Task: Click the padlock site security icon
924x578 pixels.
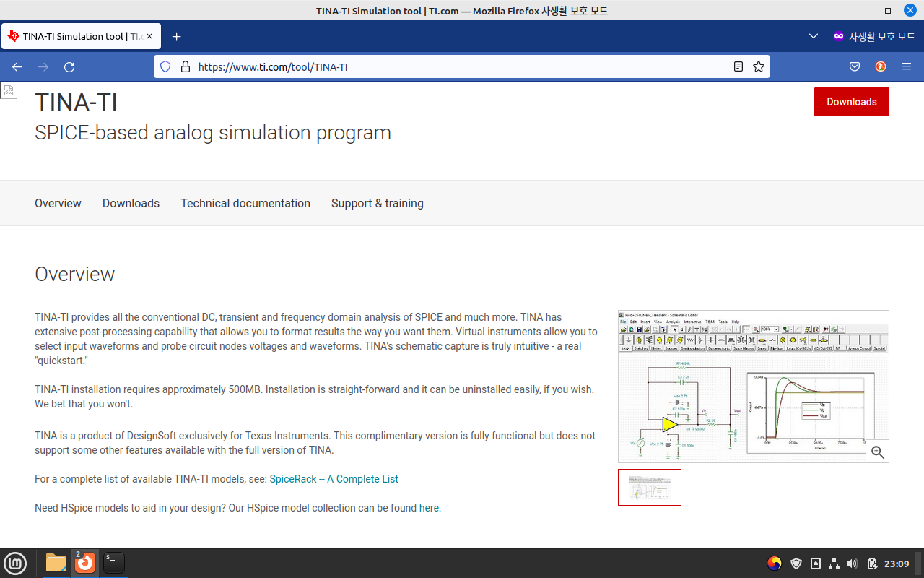Action: 186,66
